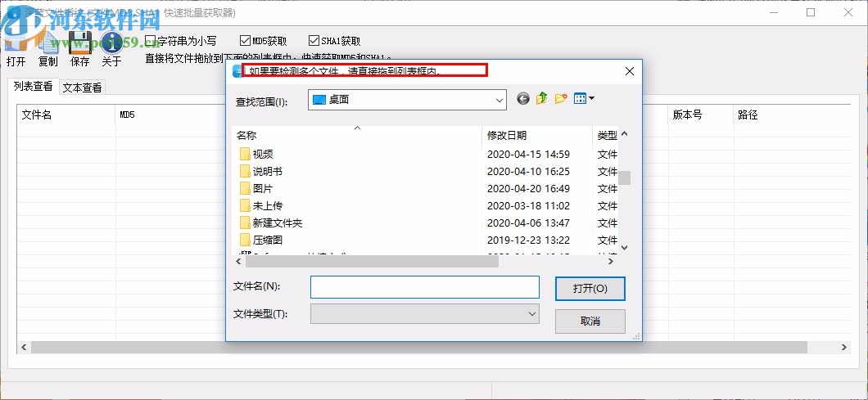This screenshot has width=868, height=400.
Task: Click the 未上传 folder icon
Action: pyautogui.click(x=245, y=205)
